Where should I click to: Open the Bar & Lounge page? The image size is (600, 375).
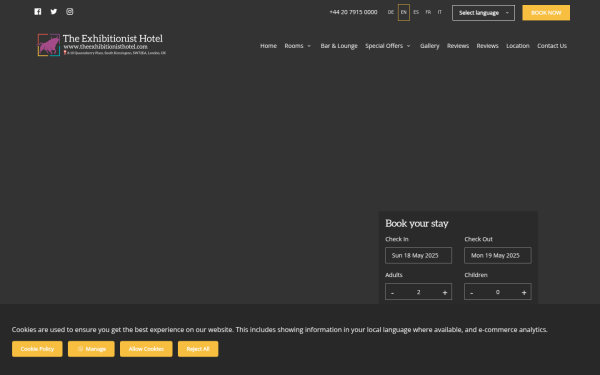pyautogui.click(x=339, y=46)
